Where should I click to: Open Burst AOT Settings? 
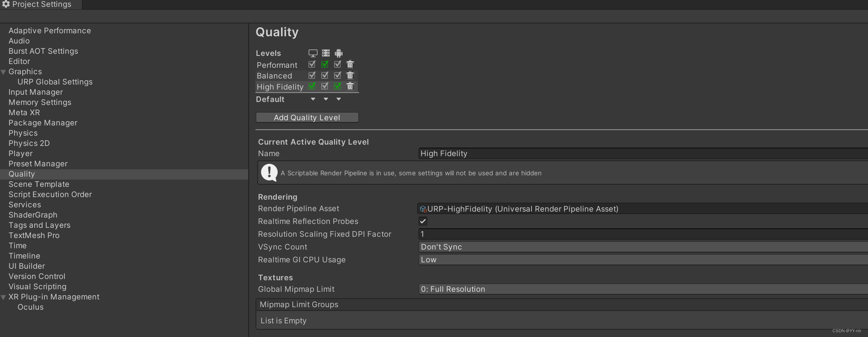43,51
